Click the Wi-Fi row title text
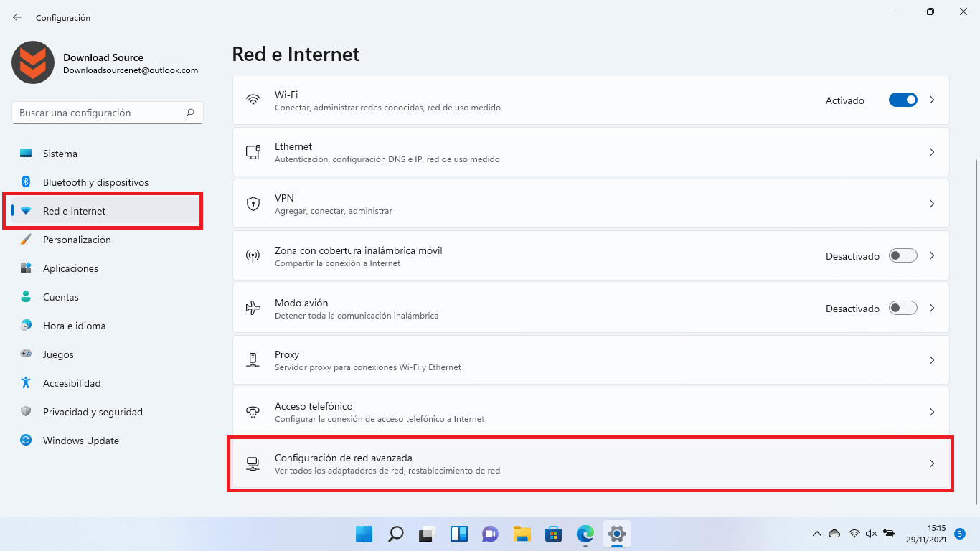The image size is (980, 551). click(x=286, y=95)
